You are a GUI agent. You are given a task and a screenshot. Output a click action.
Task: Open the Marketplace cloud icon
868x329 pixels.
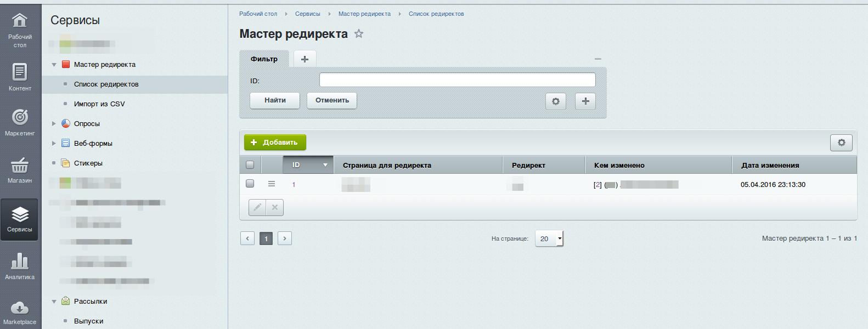[20, 308]
